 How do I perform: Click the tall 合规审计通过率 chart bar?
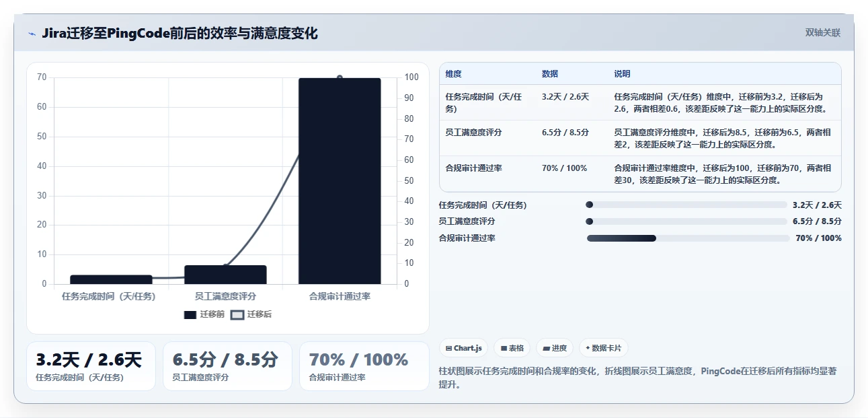pos(340,181)
